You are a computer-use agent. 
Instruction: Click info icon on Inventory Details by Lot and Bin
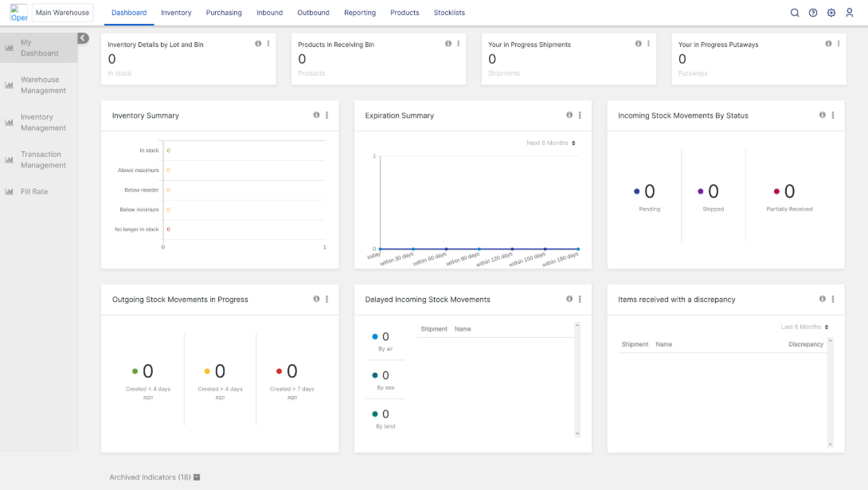tap(258, 44)
